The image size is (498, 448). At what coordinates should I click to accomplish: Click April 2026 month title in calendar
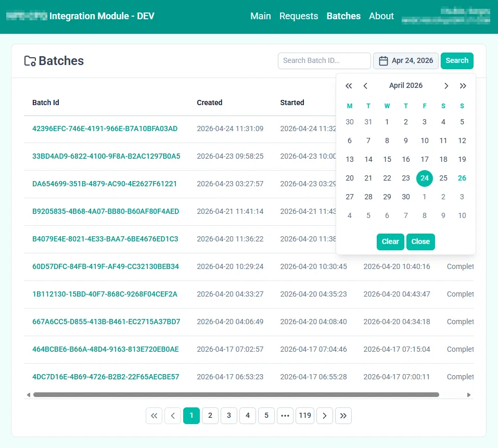coord(406,86)
